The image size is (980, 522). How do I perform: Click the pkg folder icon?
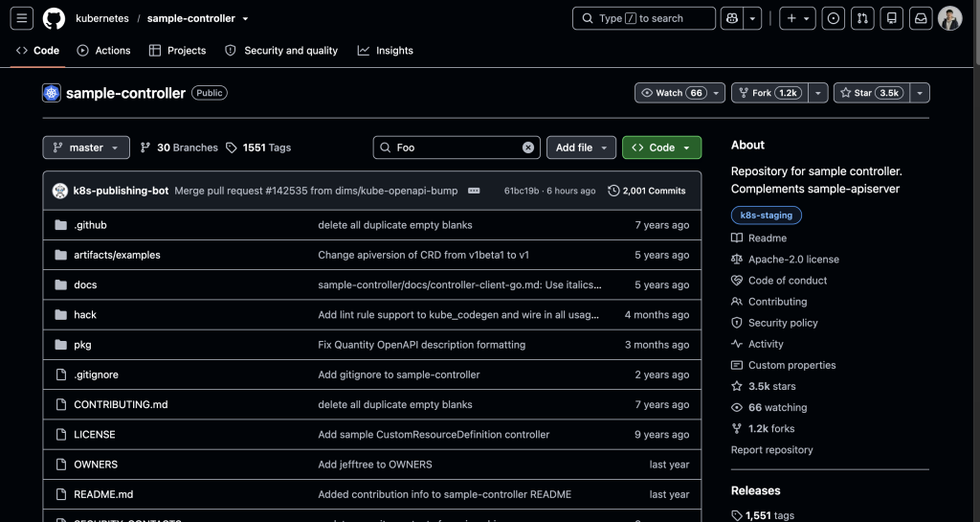point(60,345)
